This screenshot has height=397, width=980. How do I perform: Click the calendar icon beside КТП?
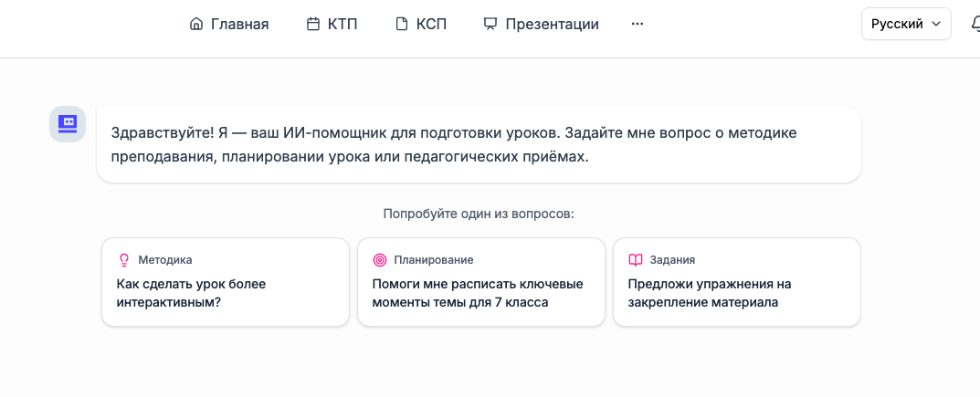[313, 25]
